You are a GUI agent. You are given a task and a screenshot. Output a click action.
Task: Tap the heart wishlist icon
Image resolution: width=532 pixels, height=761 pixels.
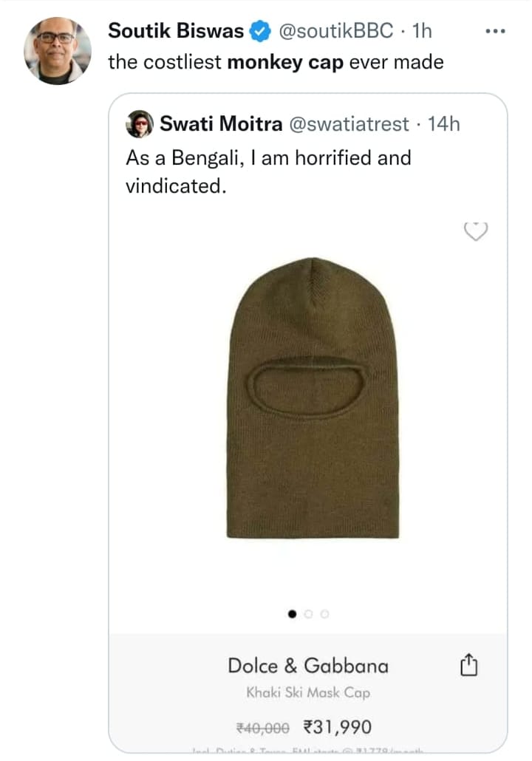pos(476,231)
